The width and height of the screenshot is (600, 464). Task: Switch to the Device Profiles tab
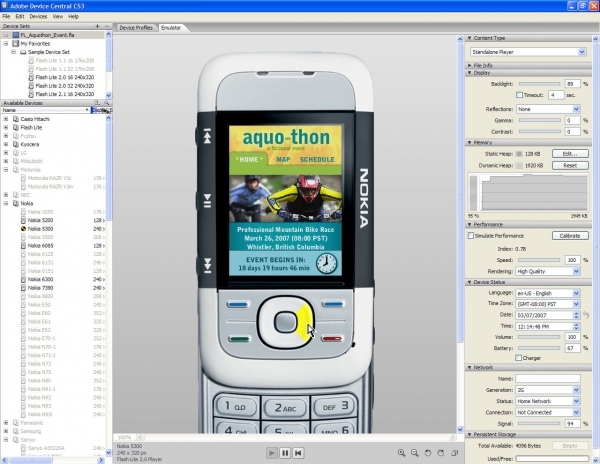coord(137,28)
